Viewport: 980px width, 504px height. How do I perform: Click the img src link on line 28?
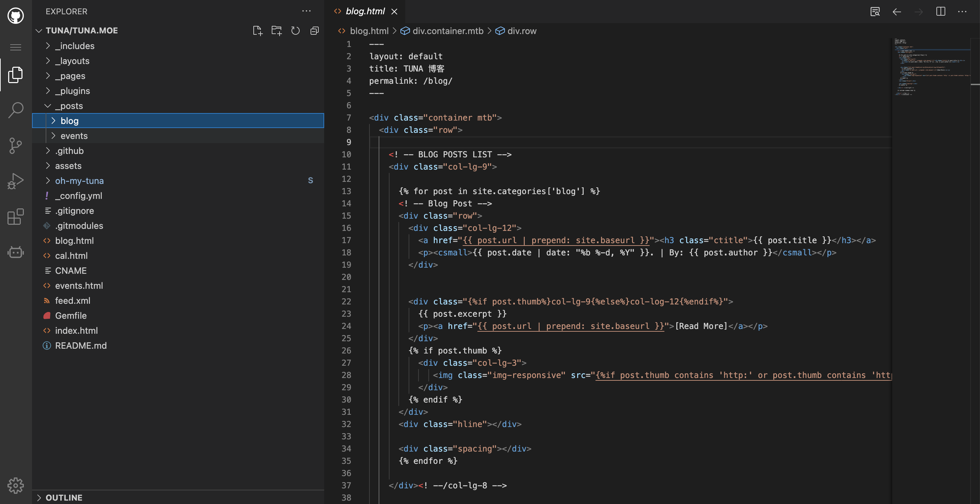[x=743, y=375]
